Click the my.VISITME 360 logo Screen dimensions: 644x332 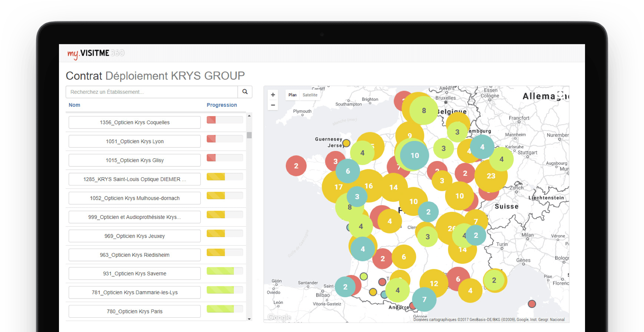click(96, 53)
